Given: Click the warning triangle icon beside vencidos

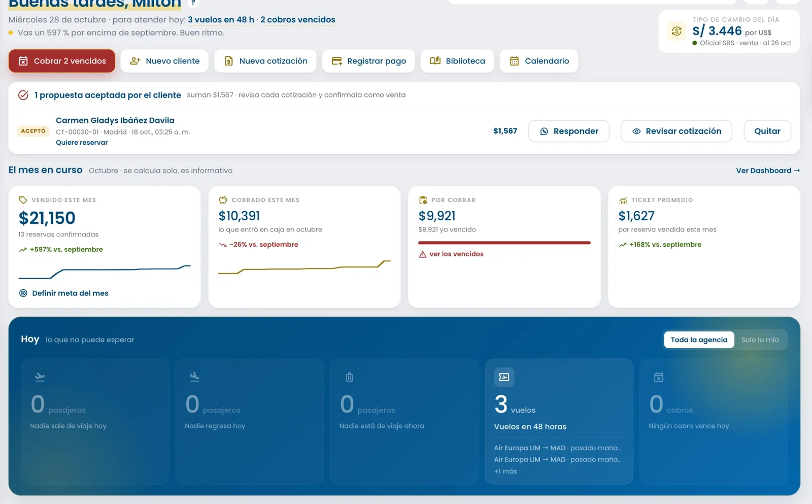Looking at the screenshot, I should coord(423,254).
